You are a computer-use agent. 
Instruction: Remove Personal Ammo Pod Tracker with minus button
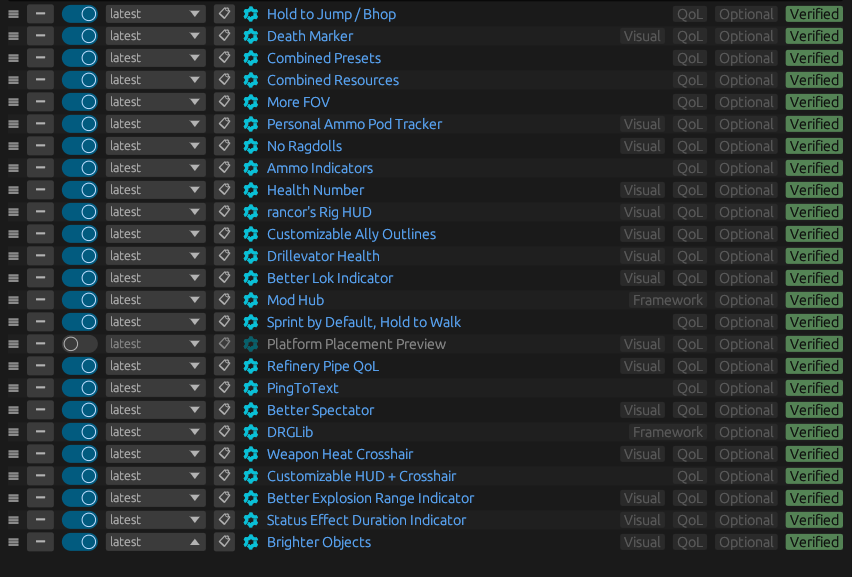point(40,124)
